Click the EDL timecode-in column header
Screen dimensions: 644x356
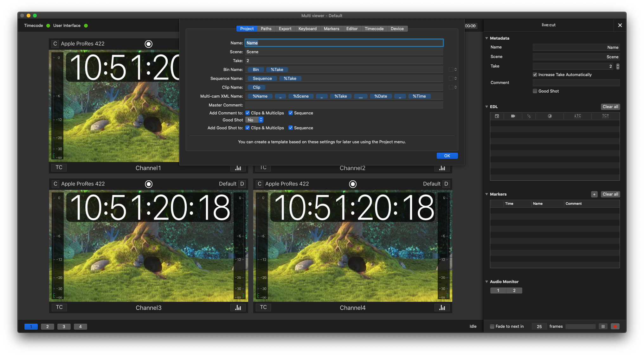(x=577, y=116)
